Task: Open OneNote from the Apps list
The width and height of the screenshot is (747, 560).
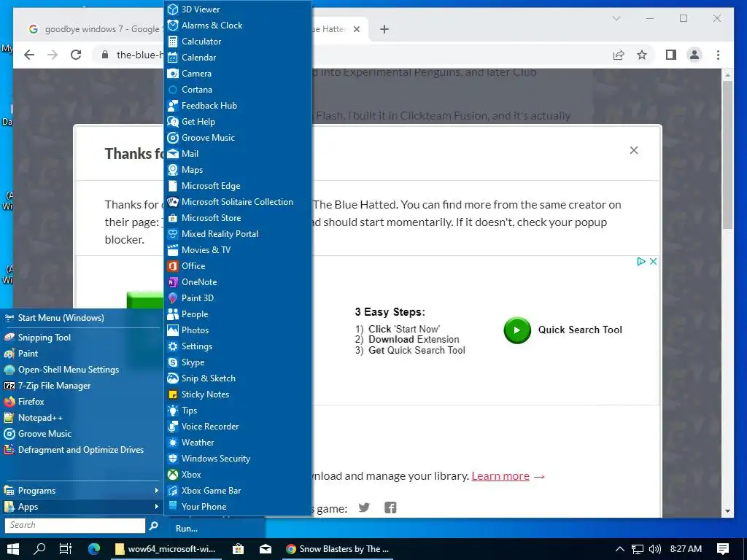Action: 239,282
